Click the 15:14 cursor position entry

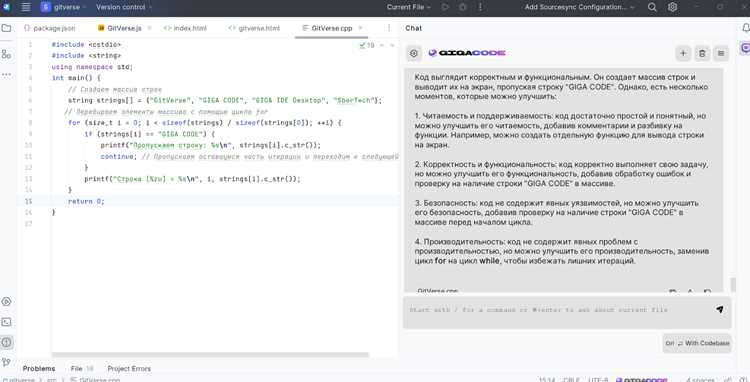[547, 380]
